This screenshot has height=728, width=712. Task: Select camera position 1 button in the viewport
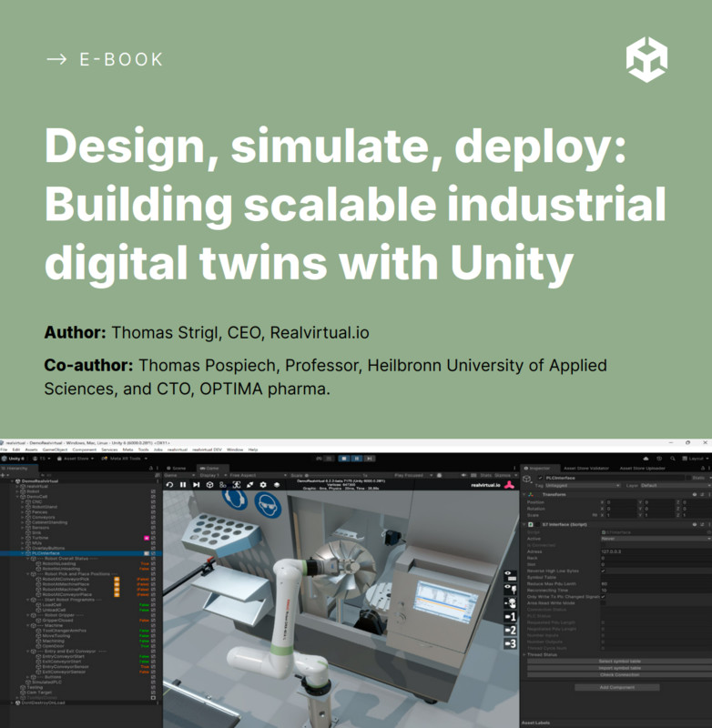pyautogui.click(x=512, y=616)
